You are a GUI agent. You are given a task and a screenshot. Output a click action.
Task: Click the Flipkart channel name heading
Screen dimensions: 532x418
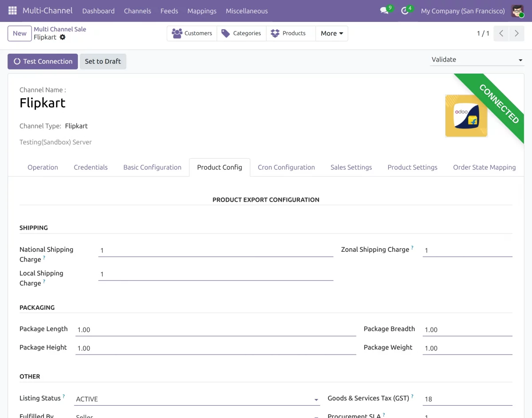[x=43, y=103]
